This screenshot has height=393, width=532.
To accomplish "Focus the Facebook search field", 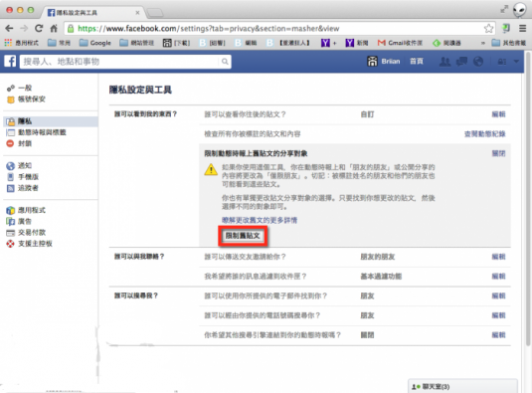I will 119,62.
